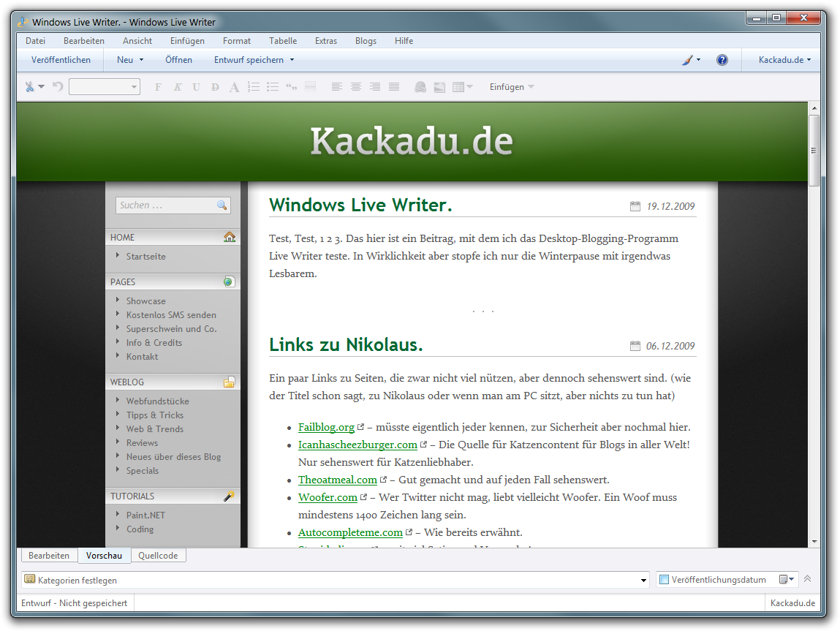Viewport: 840px width, 631px height.
Task: Click the Veröffentlichen button
Action: pos(61,60)
